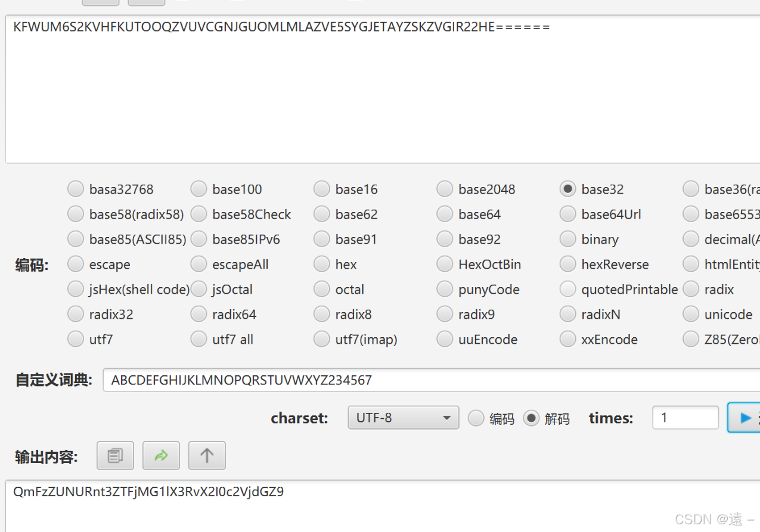Select the base16 encoding option
The image size is (760, 532).
321,189
